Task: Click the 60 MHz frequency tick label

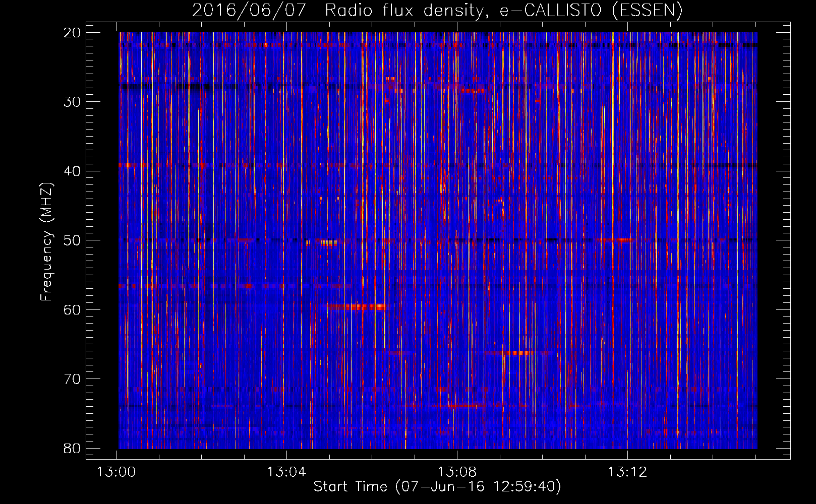Action: pyautogui.click(x=72, y=309)
